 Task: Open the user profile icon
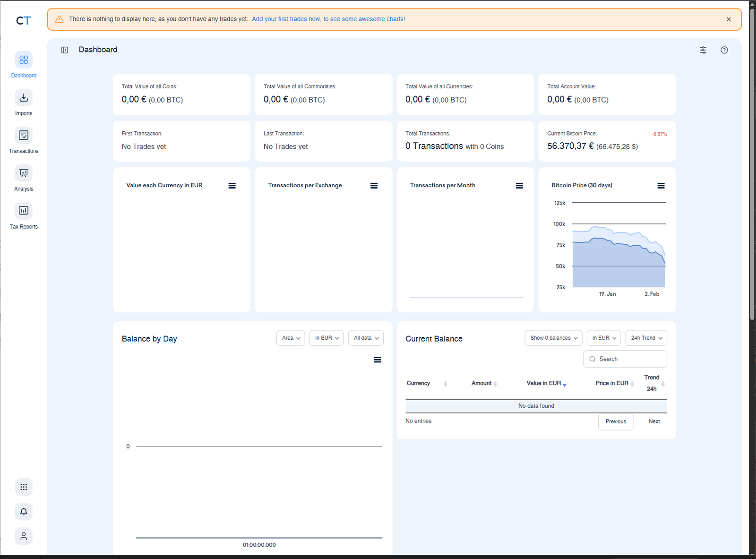click(x=24, y=536)
